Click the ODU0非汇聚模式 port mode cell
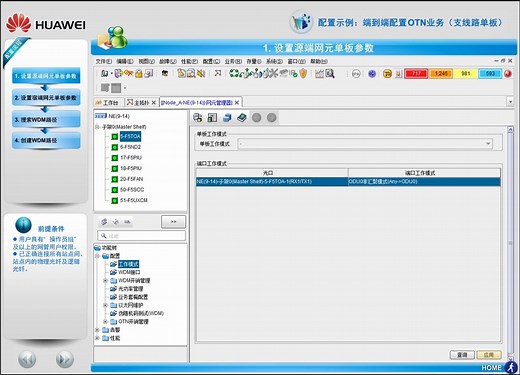 tap(424, 182)
